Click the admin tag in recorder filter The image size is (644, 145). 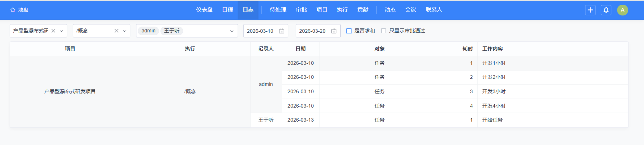click(x=148, y=31)
